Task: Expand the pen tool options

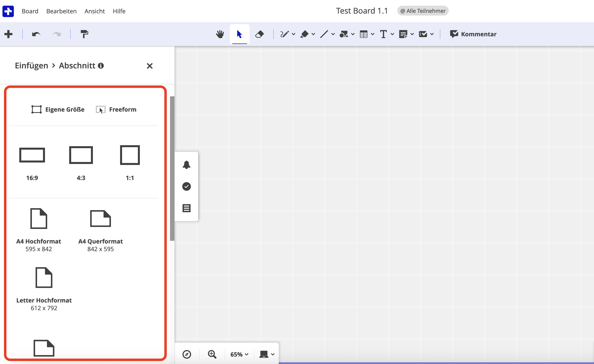Action: click(294, 34)
